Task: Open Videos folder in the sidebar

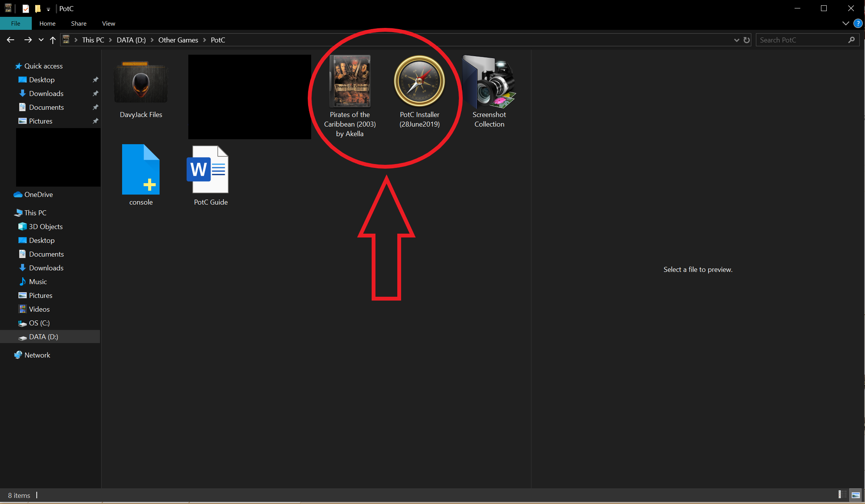Action: click(39, 309)
